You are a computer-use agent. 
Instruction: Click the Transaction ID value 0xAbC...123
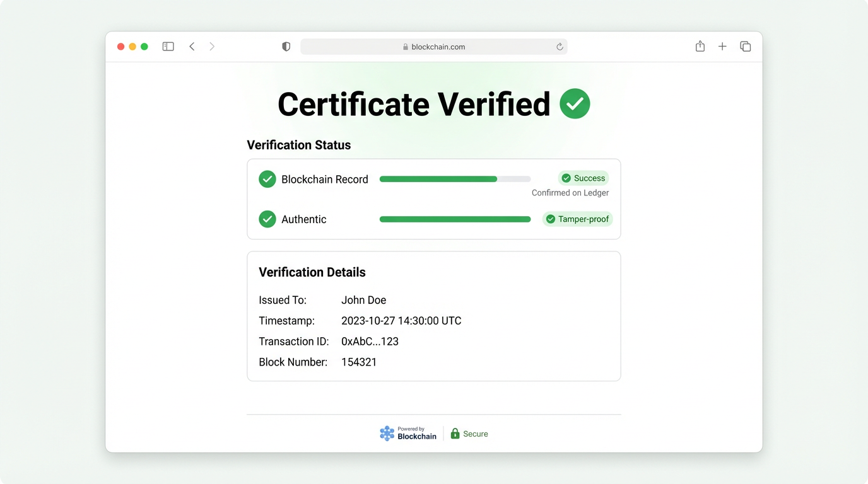pyautogui.click(x=370, y=341)
